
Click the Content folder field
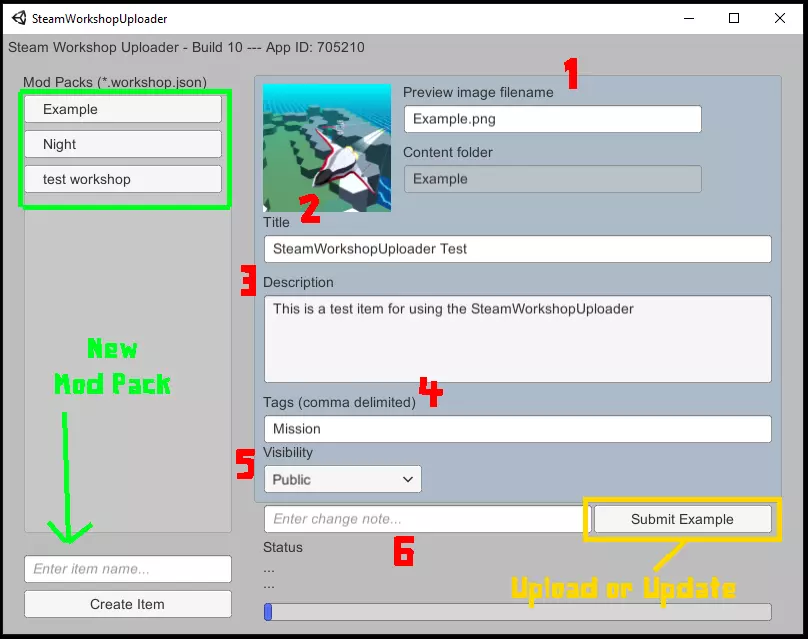[552, 179]
